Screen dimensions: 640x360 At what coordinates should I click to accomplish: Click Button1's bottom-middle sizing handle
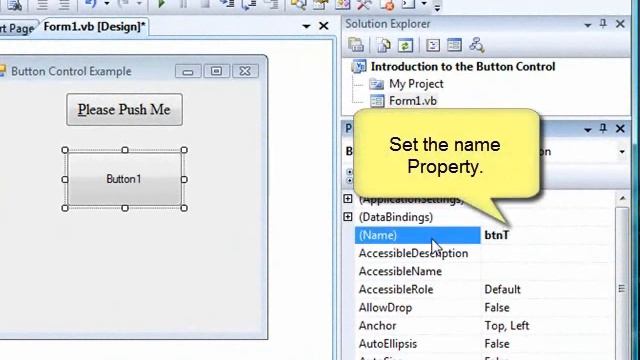click(x=125, y=208)
